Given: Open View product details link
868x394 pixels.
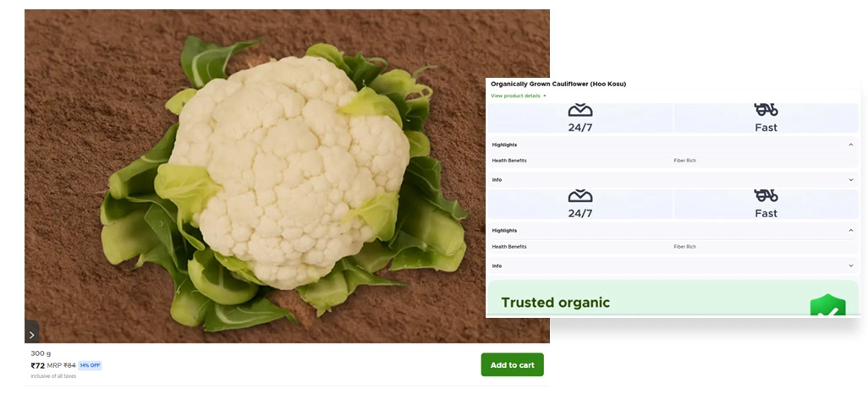Looking at the screenshot, I should tap(518, 96).
